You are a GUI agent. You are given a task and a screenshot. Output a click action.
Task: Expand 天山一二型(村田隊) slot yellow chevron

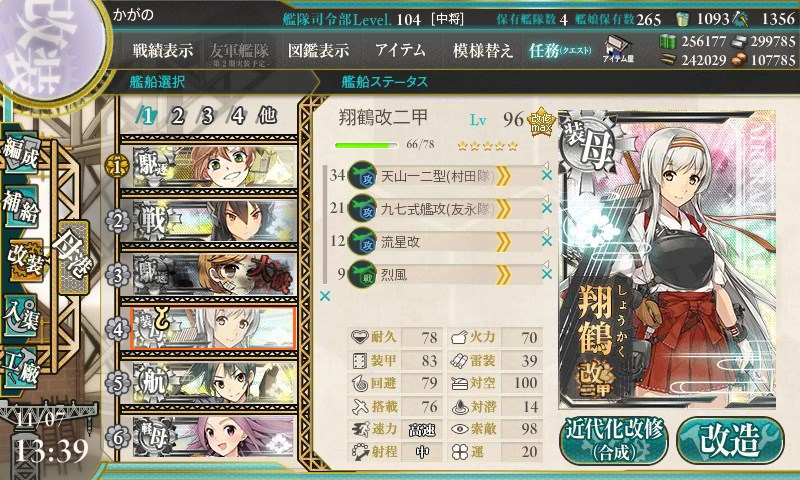[503, 176]
